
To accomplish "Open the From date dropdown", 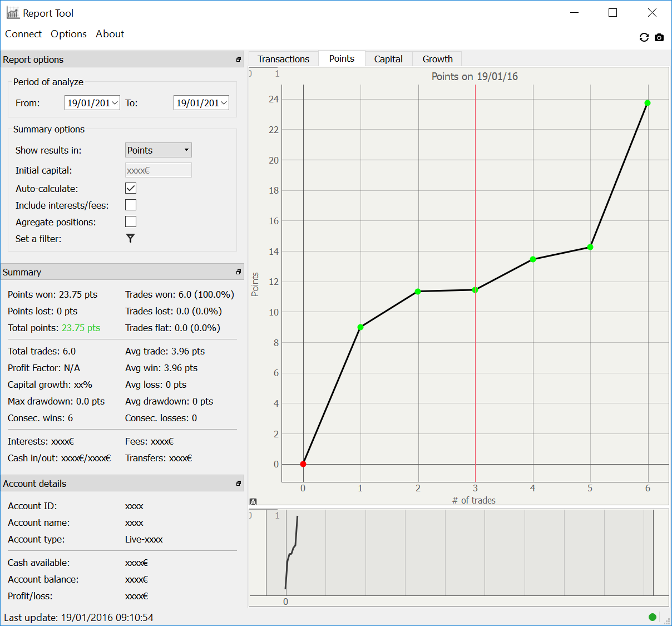I will pos(115,103).
